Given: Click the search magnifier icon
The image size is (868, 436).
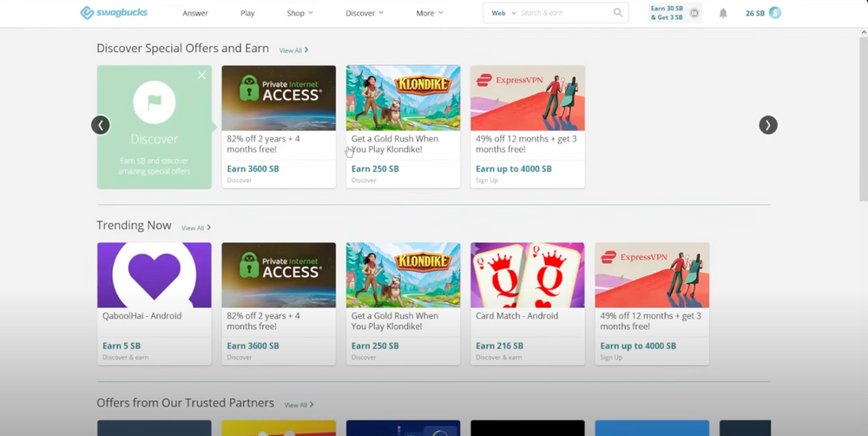Looking at the screenshot, I should point(618,13).
